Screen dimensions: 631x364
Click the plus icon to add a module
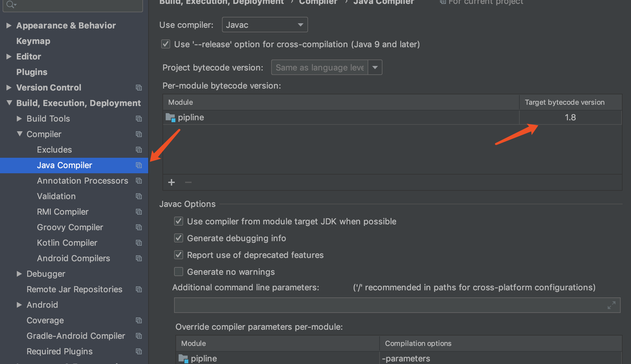click(172, 182)
